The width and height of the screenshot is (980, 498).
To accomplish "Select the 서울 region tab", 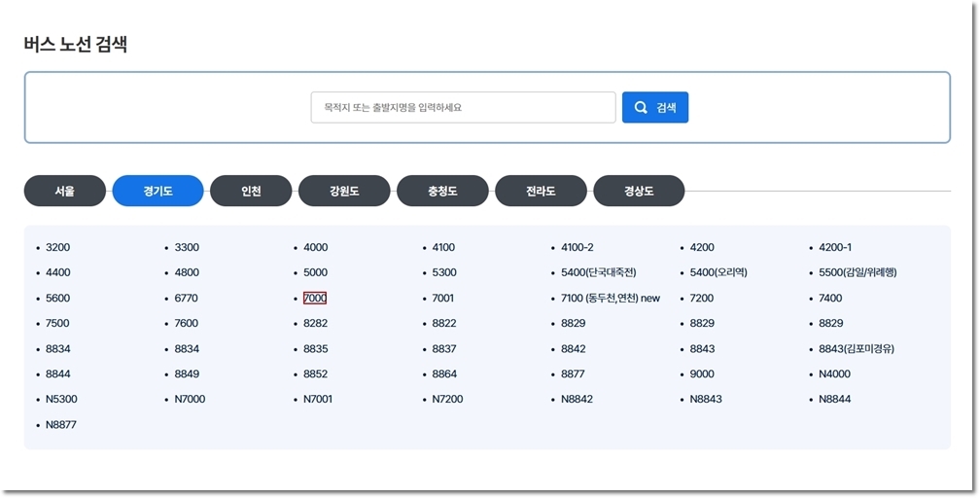I will tap(64, 192).
